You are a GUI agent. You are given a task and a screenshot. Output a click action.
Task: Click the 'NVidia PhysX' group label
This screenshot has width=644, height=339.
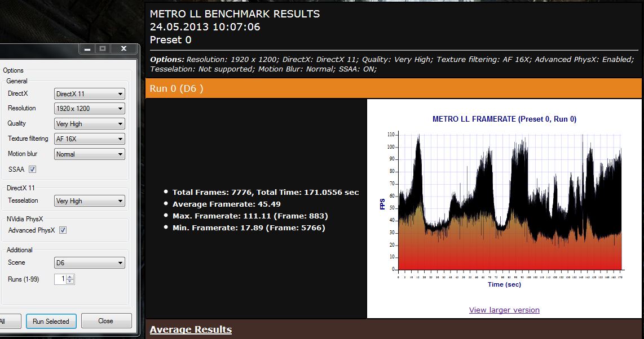[25, 219]
